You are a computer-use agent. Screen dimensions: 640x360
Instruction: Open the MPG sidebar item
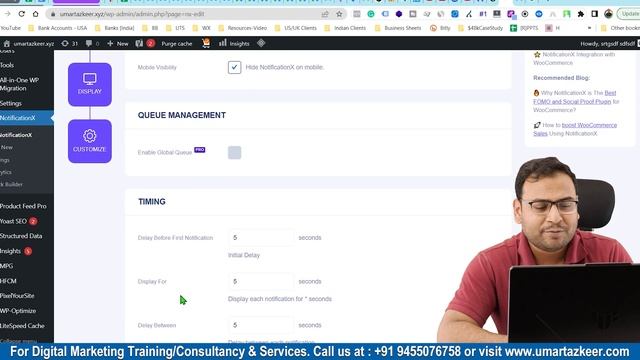coord(7,266)
